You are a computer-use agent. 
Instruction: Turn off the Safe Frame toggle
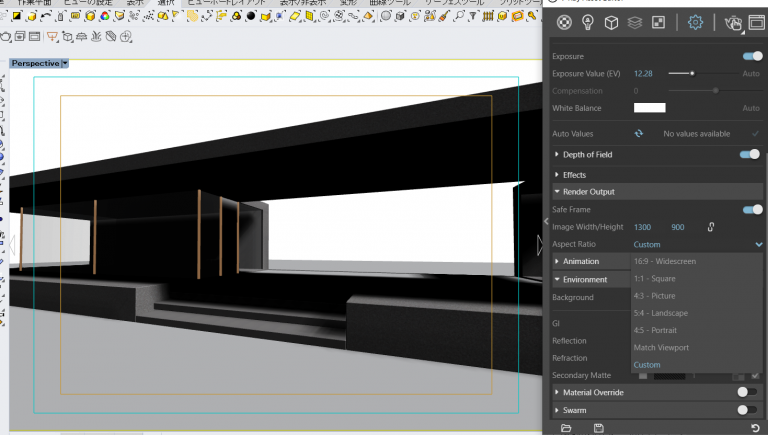pyautogui.click(x=751, y=210)
